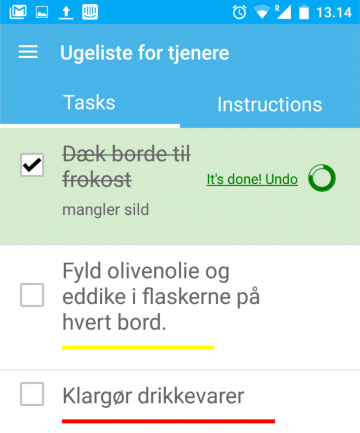Tap the cellular signal icon
Image resolution: width=360 pixels, height=433 pixels.
pos(283,12)
